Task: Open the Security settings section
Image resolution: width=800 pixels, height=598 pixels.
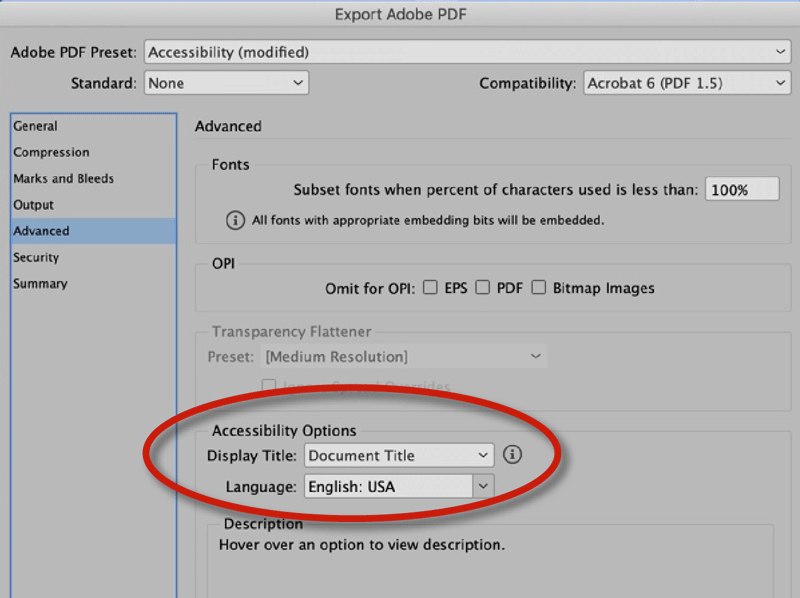Action: pyautogui.click(x=37, y=257)
